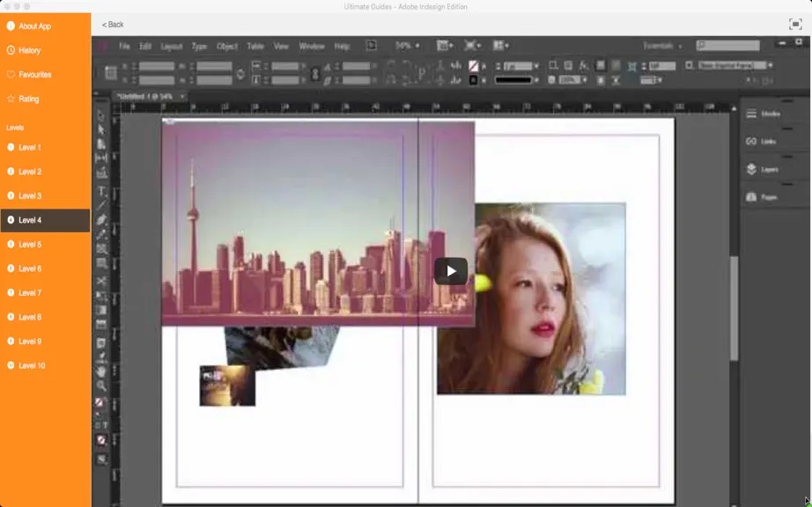Select the Type tool in toolbox

(101, 191)
